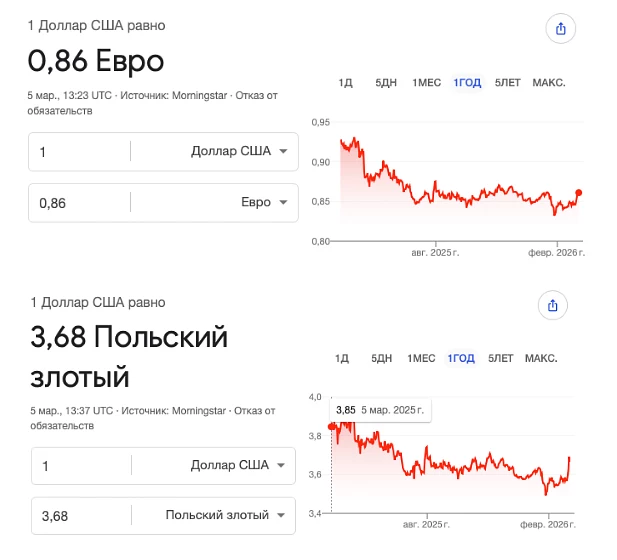Click the share icon for the Polish zloty converter

tap(553, 305)
